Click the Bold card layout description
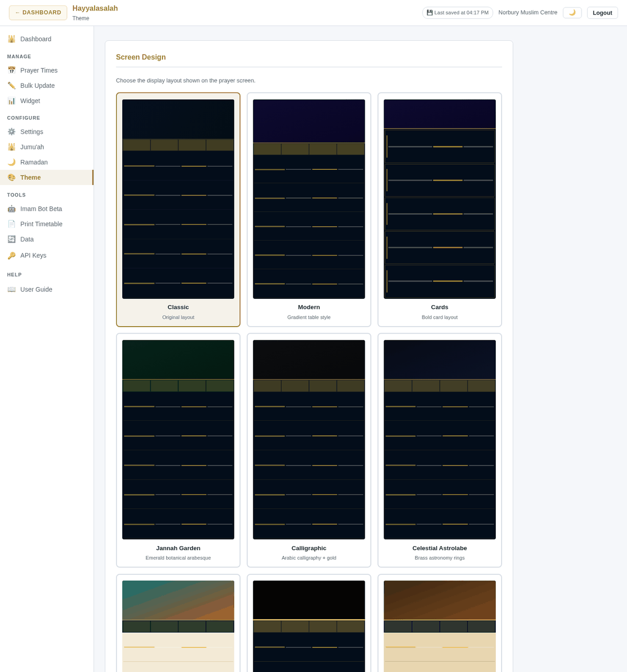This screenshot has width=627, height=672. point(439,317)
